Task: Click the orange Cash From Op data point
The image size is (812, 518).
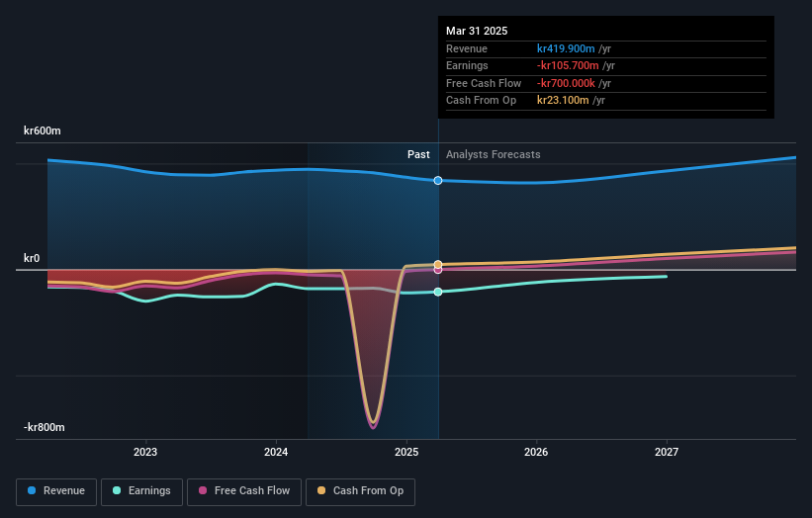Action: pos(438,264)
